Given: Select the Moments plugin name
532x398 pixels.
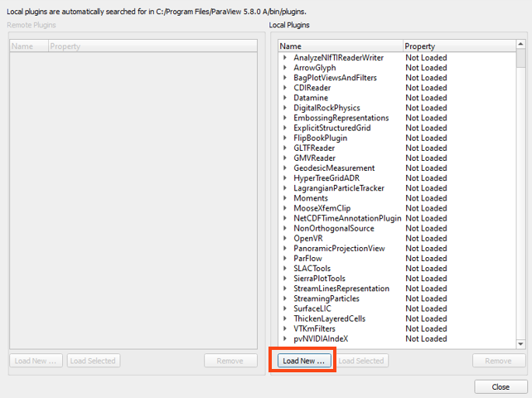Looking at the screenshot, I should click(x=311, y=198).
